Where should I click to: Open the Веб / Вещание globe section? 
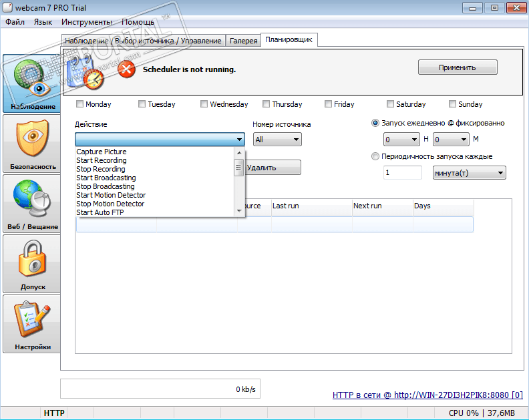[32, 204]
